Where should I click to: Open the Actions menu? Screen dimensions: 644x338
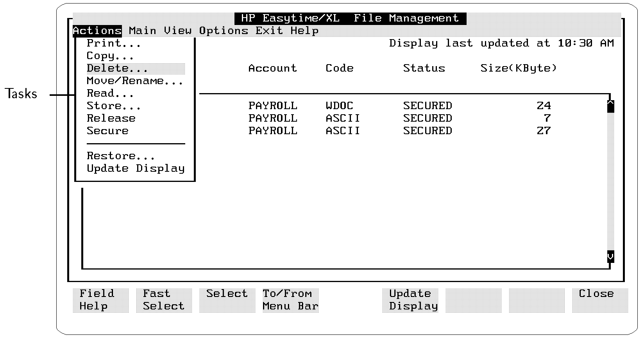(x=97, y=31)
